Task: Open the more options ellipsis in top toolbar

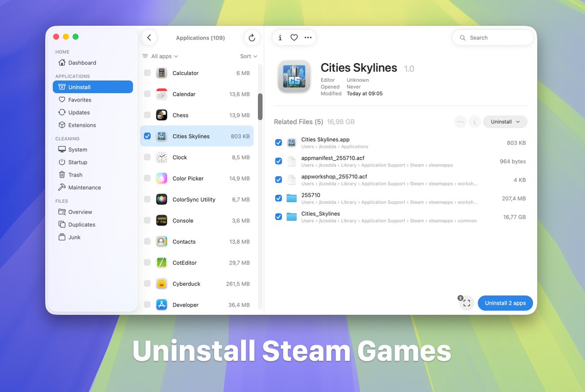Action: pyautogui.click(x=308, y=37)
